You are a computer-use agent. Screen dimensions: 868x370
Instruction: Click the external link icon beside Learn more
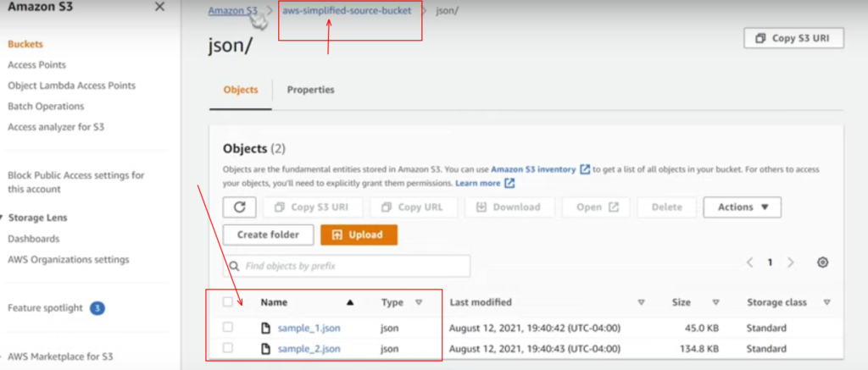coord(509,183)
